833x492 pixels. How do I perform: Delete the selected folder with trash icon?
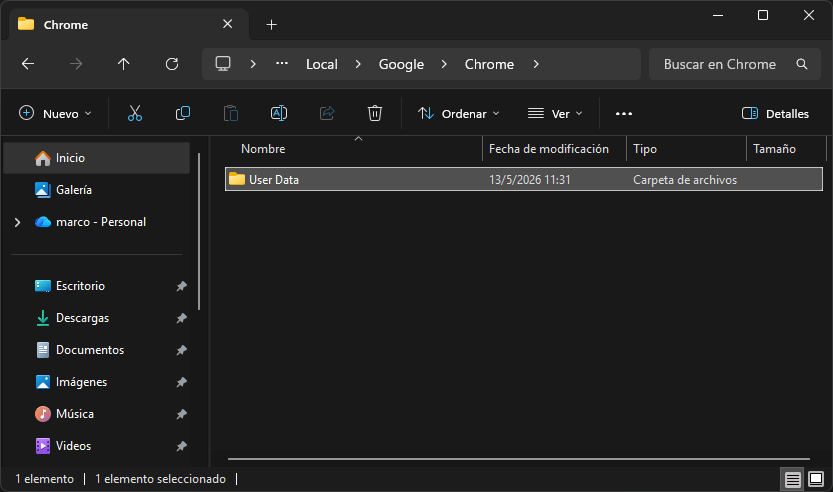click(x=375, y=113)
